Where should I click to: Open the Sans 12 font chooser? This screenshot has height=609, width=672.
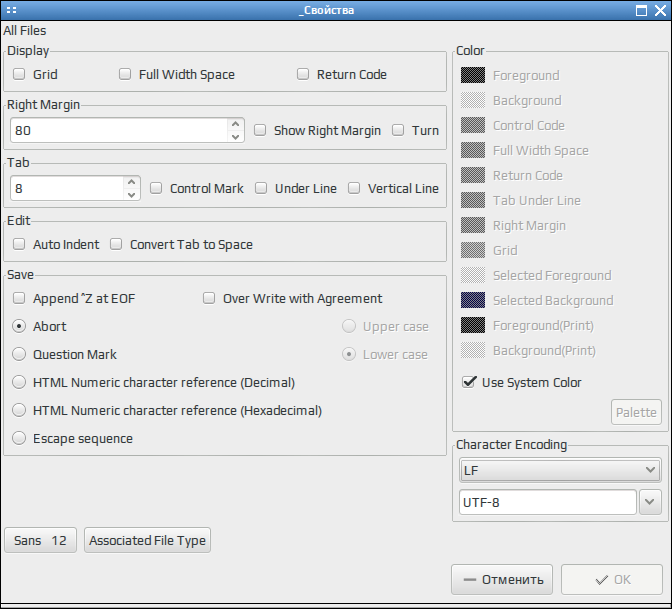[40, 540]
